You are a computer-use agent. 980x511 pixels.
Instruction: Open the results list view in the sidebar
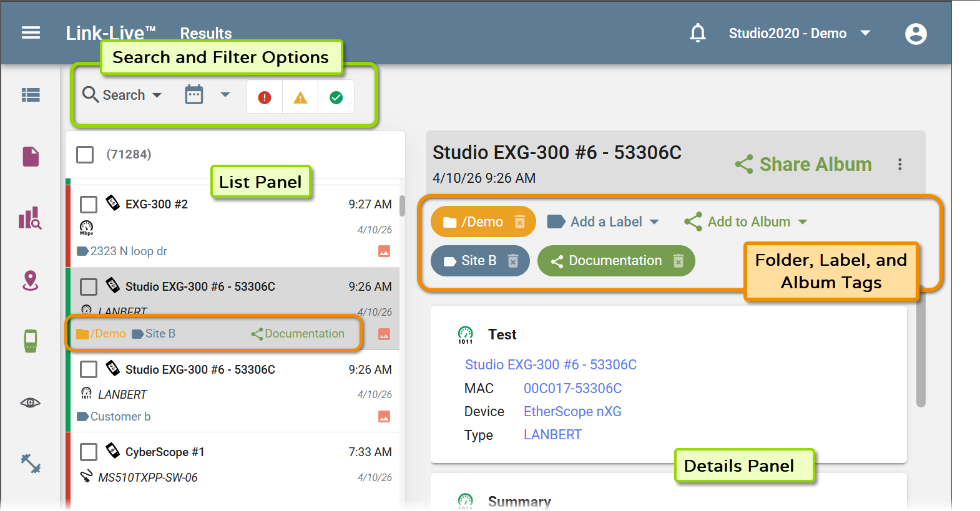coord(31,95)
